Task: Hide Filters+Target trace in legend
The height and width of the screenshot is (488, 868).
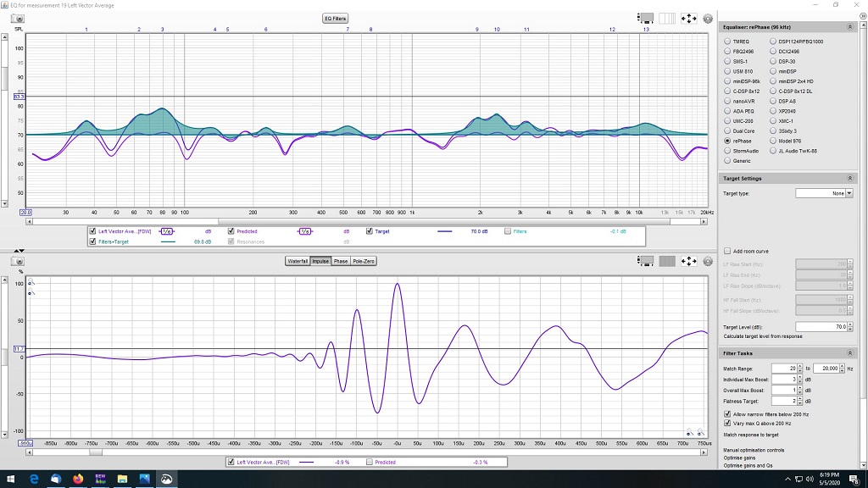Action: [x=92, y=241]
